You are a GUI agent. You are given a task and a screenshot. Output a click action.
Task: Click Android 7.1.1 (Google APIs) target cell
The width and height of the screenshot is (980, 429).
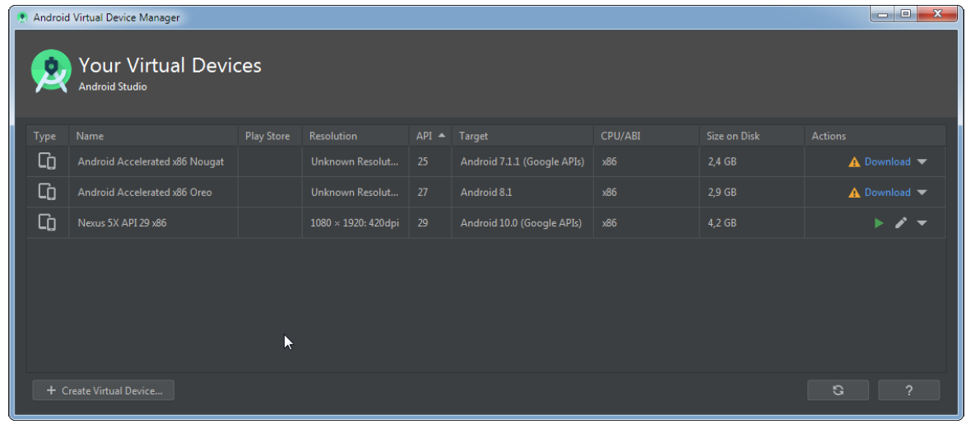pyautogui.click(x=523, y=161)
